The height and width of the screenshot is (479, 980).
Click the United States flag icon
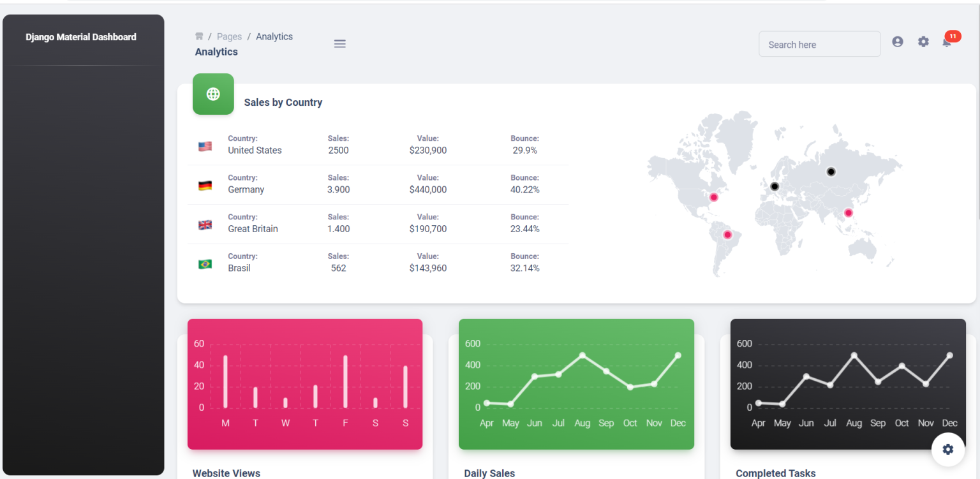[x=205, y=147]
